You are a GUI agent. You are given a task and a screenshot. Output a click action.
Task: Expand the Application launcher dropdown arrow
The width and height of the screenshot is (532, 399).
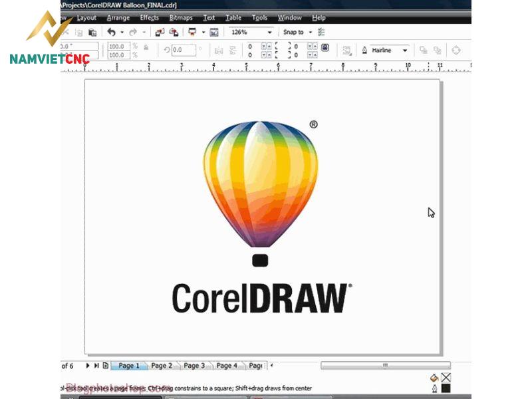point(203,33)
